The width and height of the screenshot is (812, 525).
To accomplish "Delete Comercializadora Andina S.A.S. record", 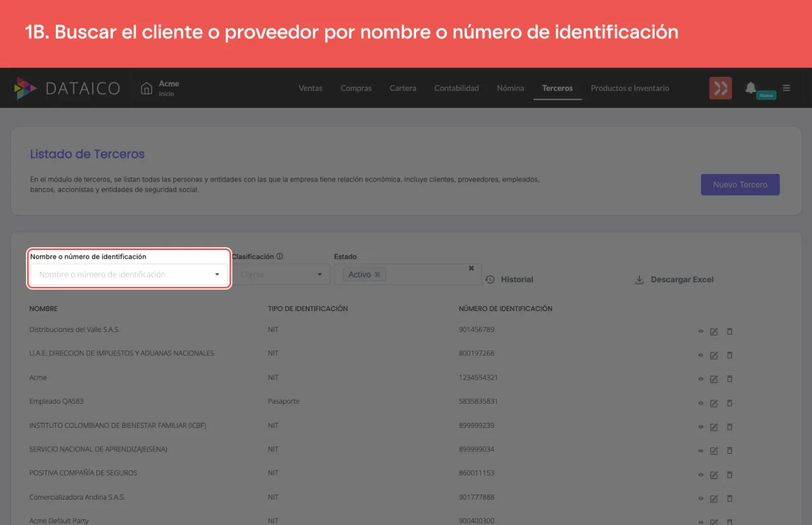I will (x=730, y=498).
